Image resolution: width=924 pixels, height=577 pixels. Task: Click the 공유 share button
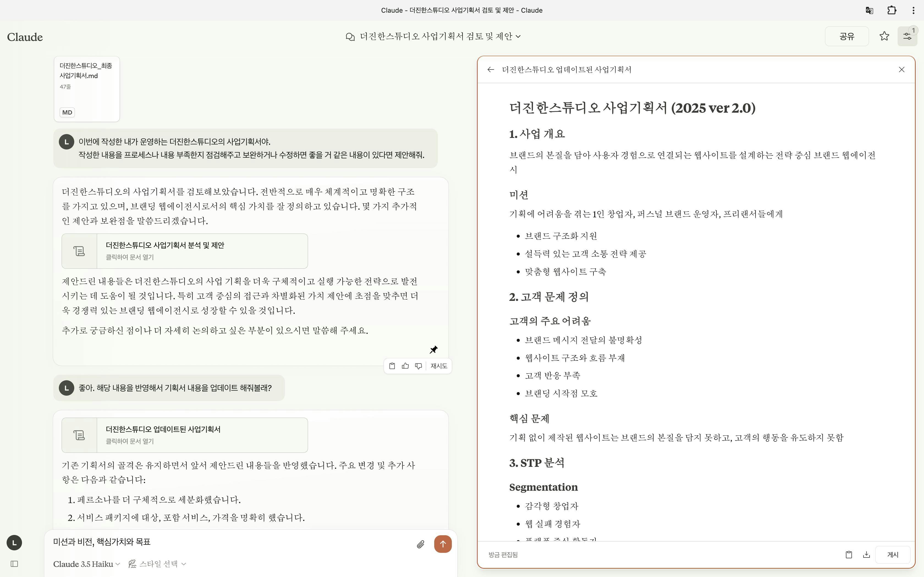tap(846, 36)
